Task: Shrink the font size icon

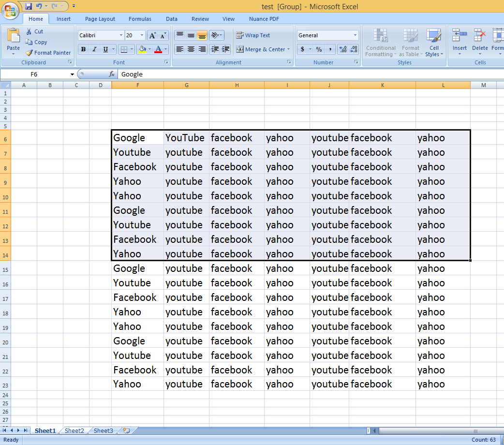Action: click(163, 35)
